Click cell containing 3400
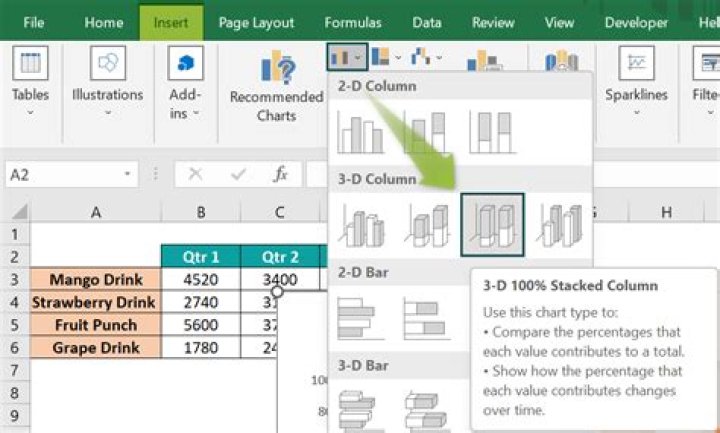720x433 pixels. click(x=280, y=279)
